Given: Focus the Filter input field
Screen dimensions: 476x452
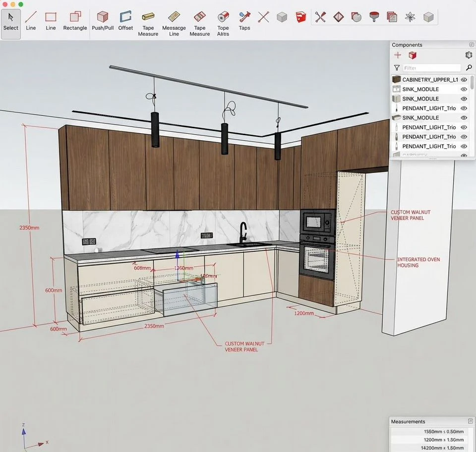Looking at the screenshot, I should click(x=432, y=67).
